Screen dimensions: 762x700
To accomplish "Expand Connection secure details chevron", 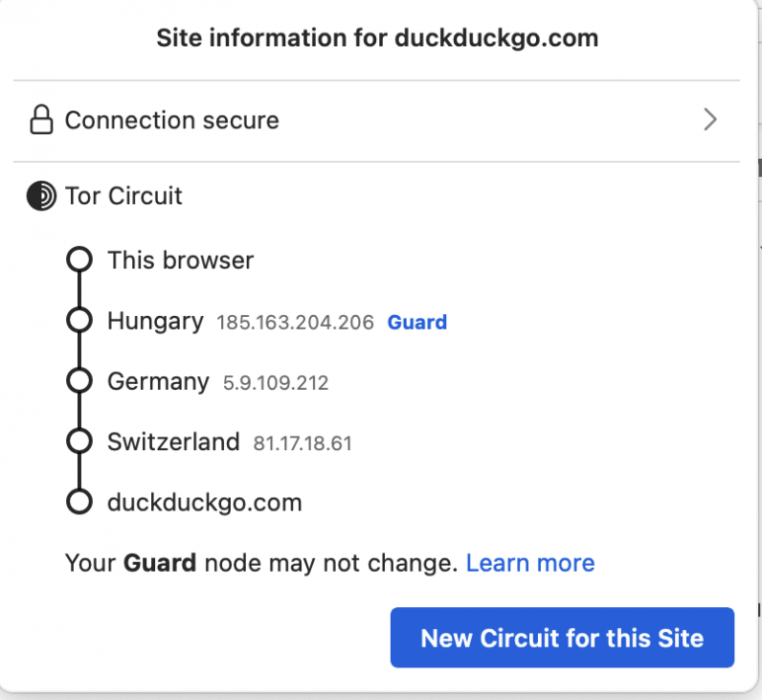I will click(x=710, y=120).
